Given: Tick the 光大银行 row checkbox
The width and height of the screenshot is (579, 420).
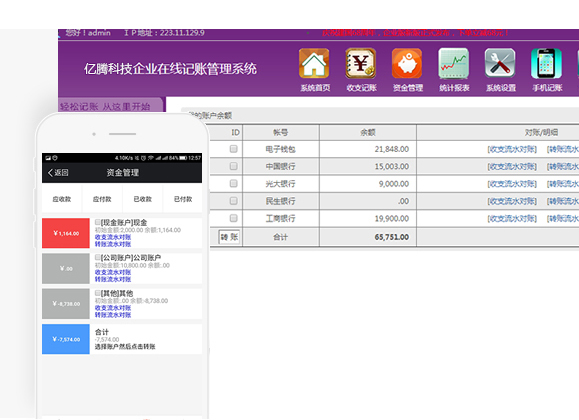Looking at the screenshot, I should point(233,184).
